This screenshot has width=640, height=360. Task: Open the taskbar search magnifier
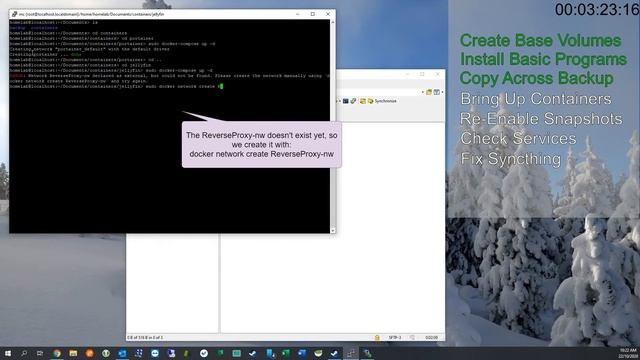pyautogui.click(x=24, y=353)
